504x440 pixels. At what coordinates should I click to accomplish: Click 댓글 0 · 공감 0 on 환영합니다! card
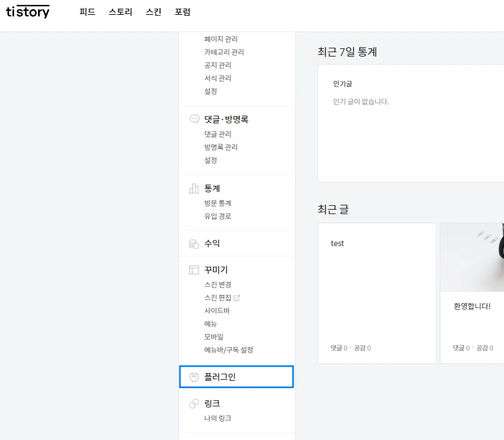coord(473,348)
